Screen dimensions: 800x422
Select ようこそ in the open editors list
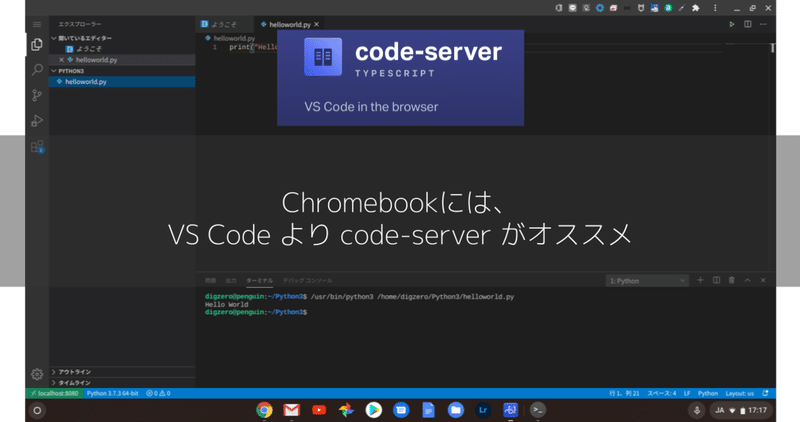click(122, 49)
